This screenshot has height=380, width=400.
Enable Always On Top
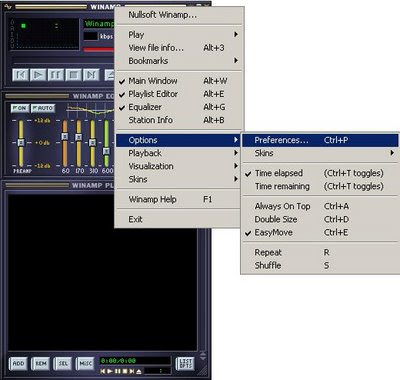pyautogui.click(x=320, y=206)
